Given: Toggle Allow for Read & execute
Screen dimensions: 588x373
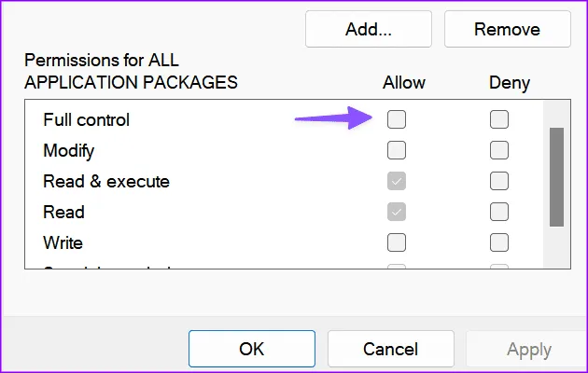Looking at the screenshot, I should point(397,181).
